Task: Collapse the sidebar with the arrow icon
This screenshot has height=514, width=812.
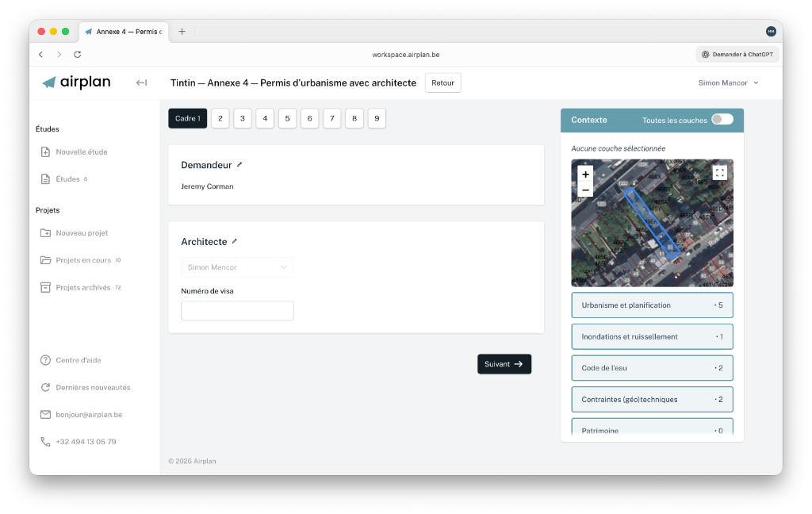Action: click(141, 83)
